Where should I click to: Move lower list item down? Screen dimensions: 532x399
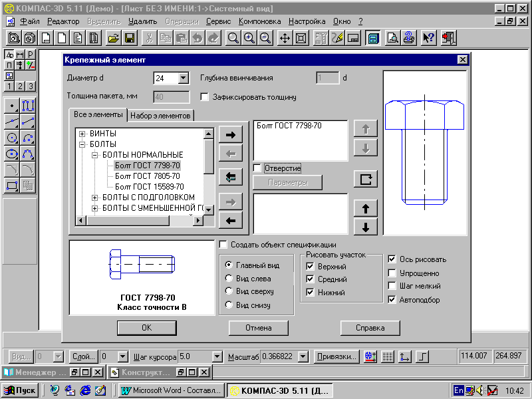[365, 227]
